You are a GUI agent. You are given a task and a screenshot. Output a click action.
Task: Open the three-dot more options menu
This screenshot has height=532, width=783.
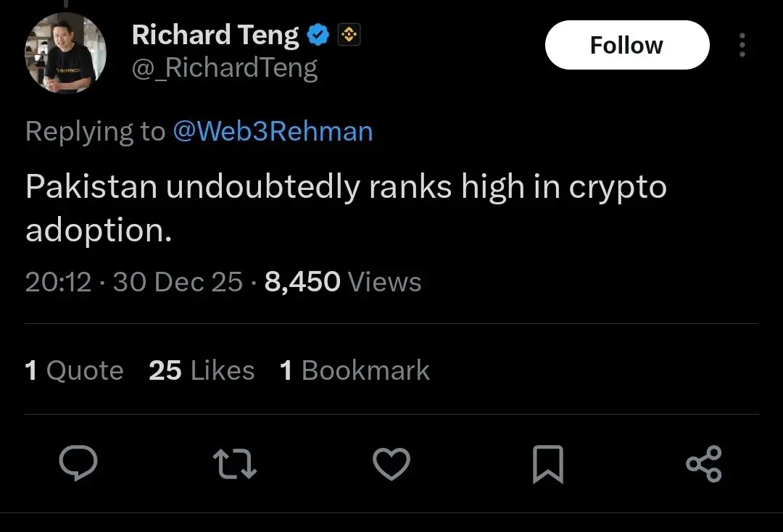[742, 45]
